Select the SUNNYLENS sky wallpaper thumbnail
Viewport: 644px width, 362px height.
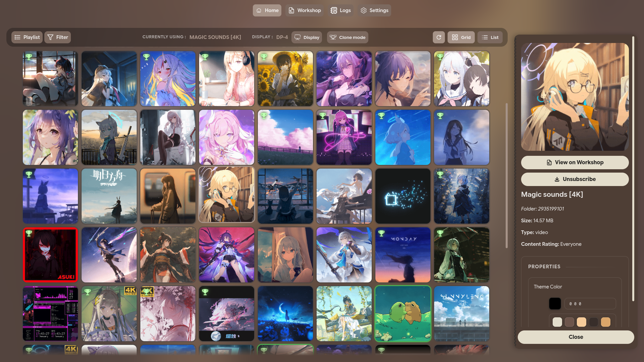(462, 314)
